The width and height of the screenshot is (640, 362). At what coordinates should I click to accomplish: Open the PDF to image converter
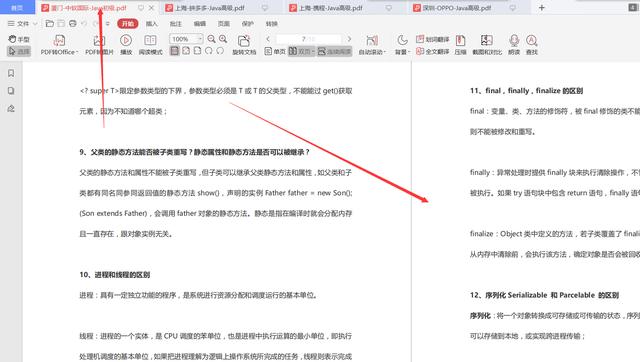click(x=99, y=45)
